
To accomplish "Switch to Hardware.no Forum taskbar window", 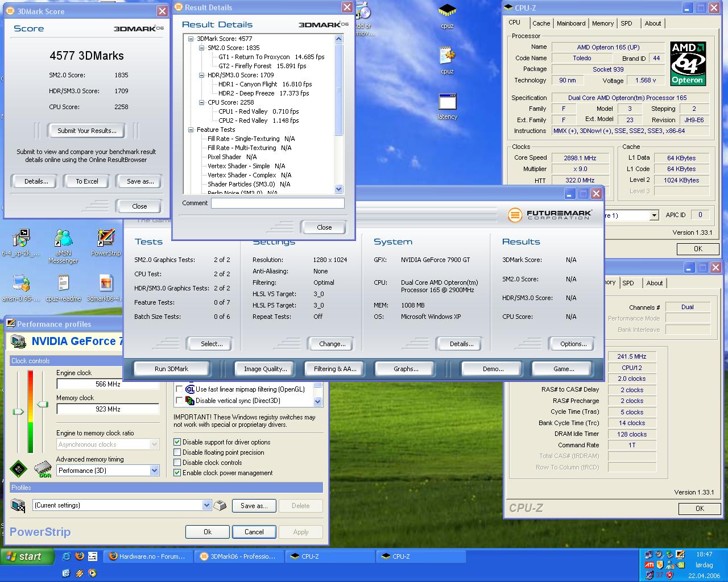I will [149, 556].
